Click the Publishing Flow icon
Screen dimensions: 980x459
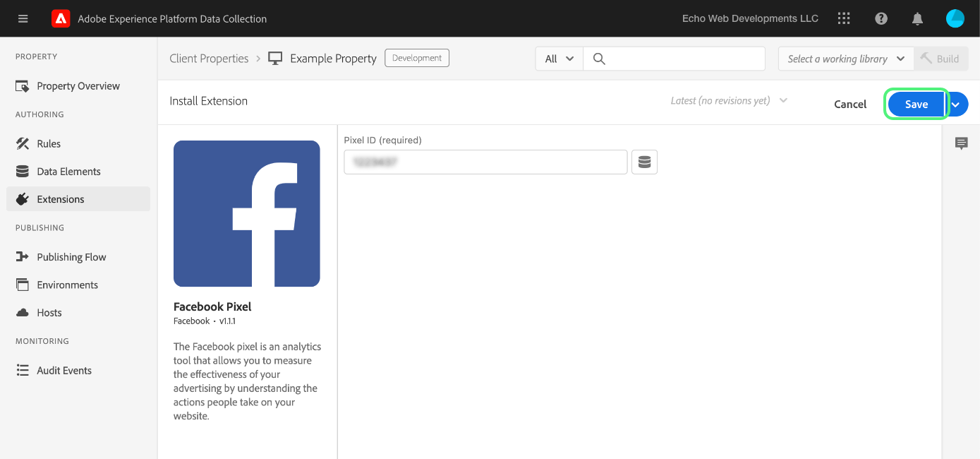23,257
